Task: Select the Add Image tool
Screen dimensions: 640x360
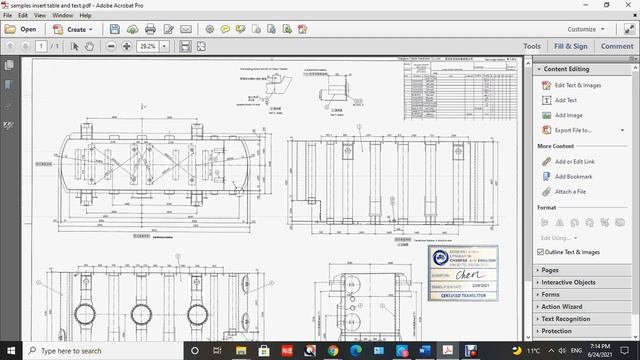Action: pos(562,115)
